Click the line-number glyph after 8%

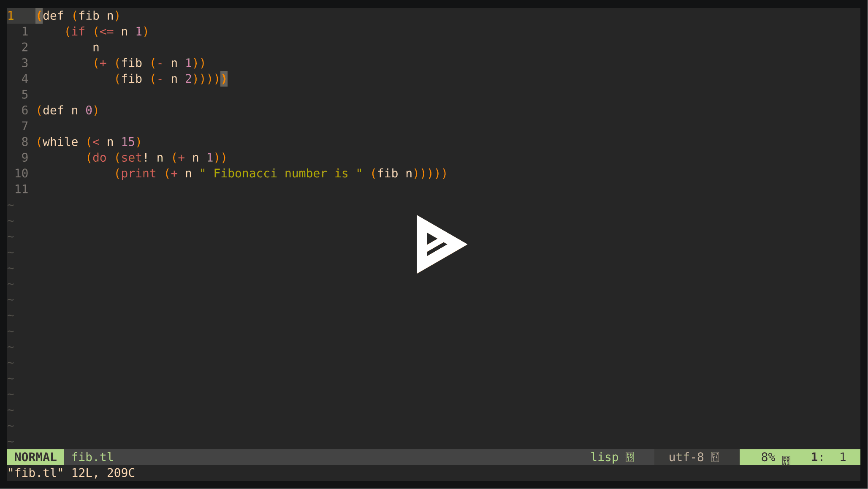coord(786,460)
